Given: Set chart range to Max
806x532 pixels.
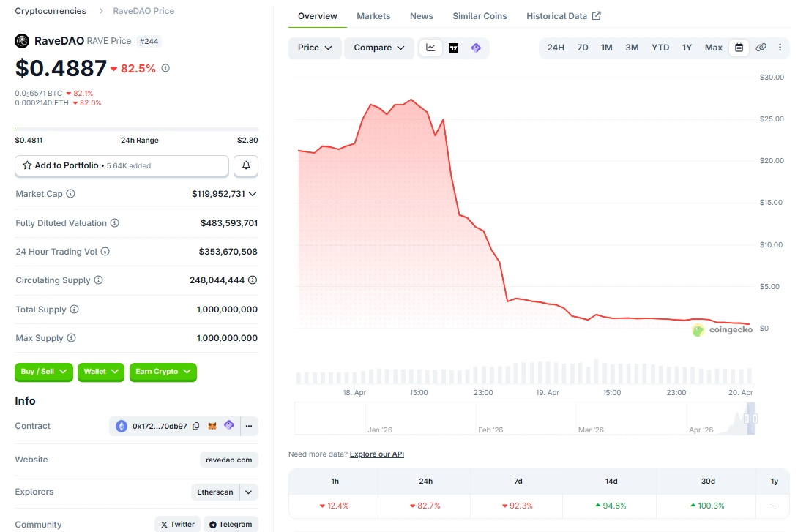Looking at the screenshot, I should (x=713, y=48).
